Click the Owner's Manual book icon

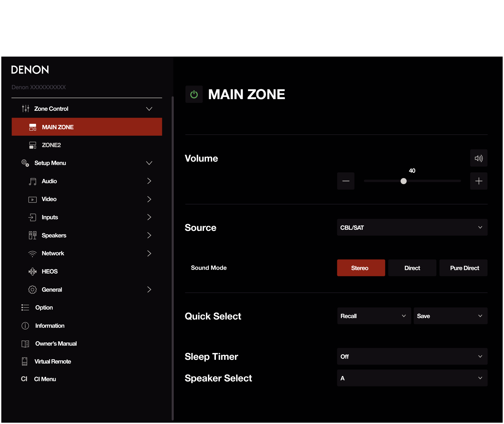point(25,344)
